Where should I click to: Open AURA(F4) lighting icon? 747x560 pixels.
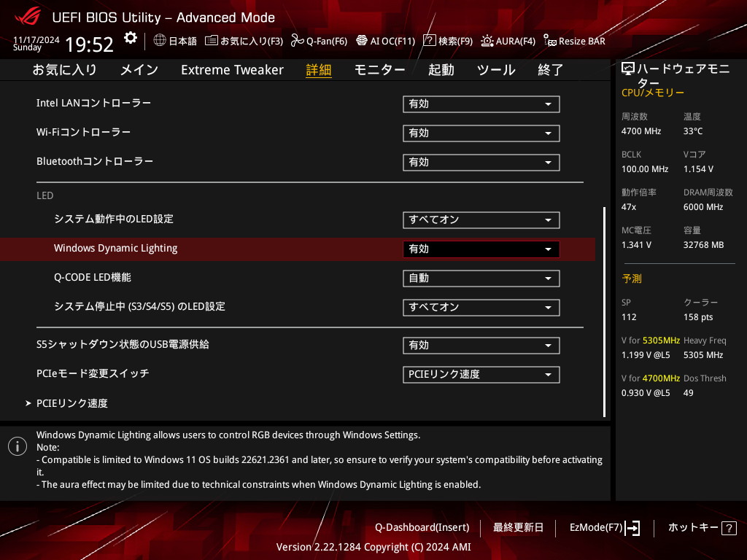pyautogui.click(x=487, y=41)
